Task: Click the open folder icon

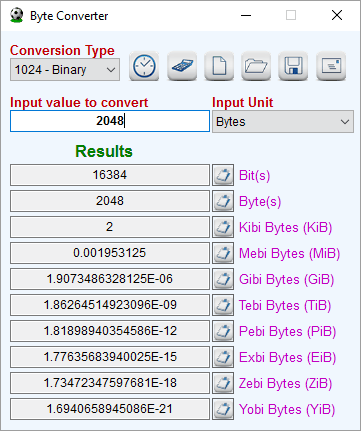Action: (x=256, y=66)
